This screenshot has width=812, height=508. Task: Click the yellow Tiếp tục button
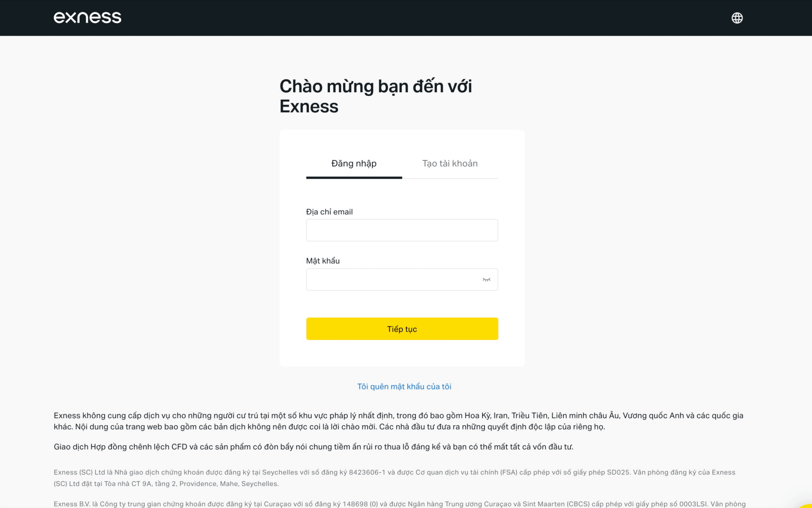point(402,329)
